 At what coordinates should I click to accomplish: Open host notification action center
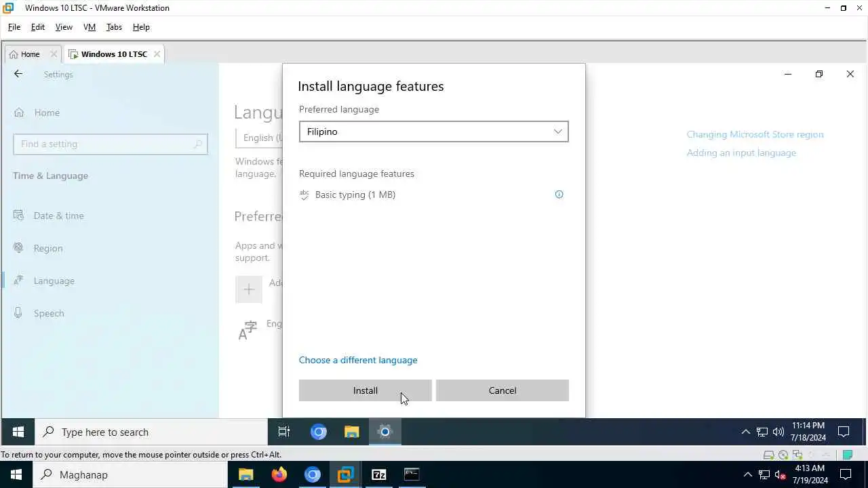point(846,474)
